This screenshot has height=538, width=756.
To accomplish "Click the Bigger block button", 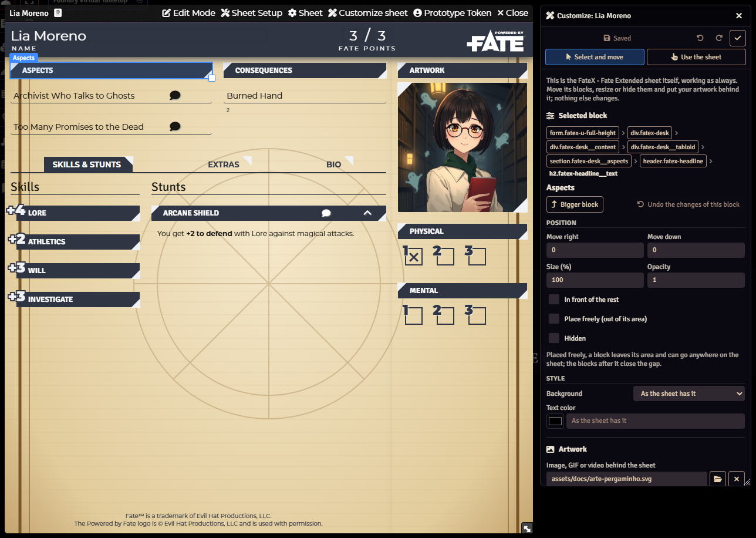I will 575,204.
